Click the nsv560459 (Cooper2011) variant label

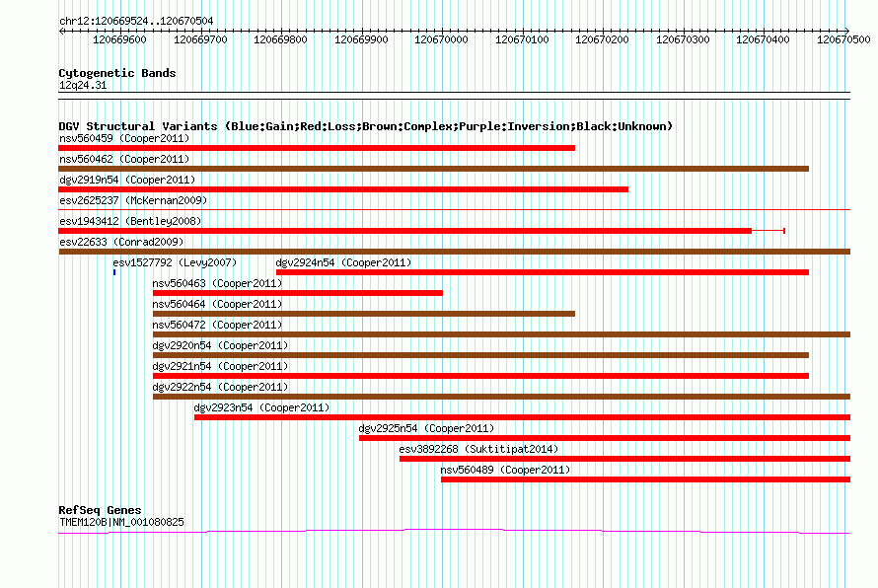(124, 138)
